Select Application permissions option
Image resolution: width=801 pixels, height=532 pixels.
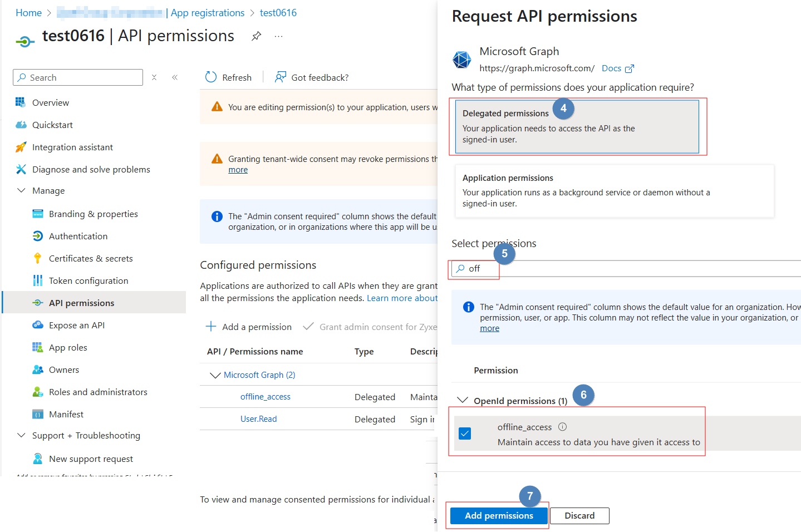click(614, 191)
